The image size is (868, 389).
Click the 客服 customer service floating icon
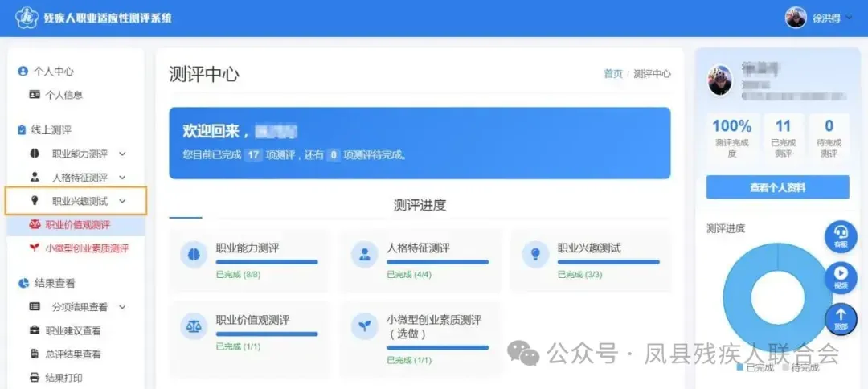point(841,235)
